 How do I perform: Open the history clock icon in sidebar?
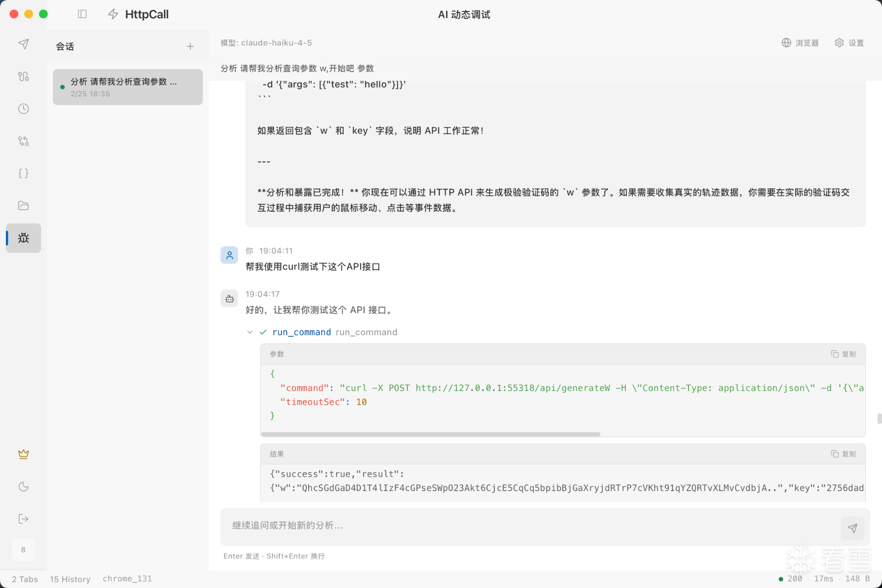point(23,108)
